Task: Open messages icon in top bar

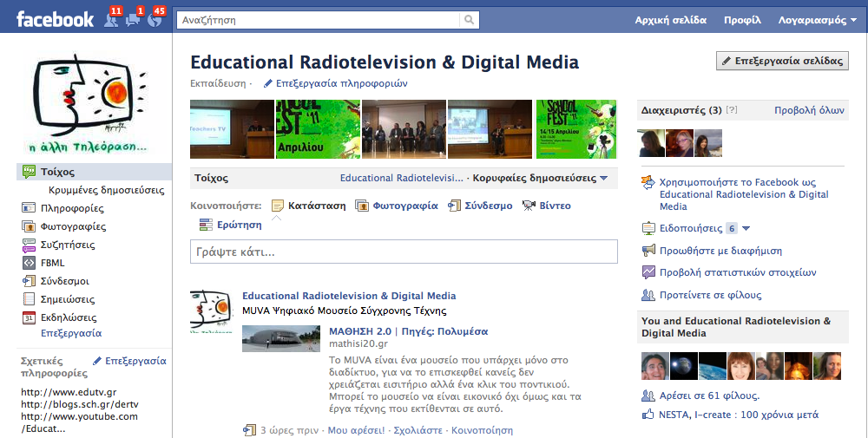Action: [x=134, y=20]
